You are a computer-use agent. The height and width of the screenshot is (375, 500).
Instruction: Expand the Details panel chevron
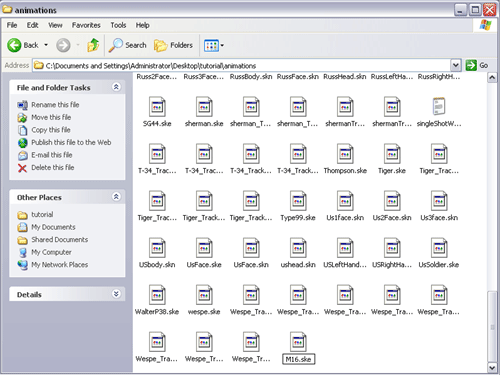[x=116, y=294]
